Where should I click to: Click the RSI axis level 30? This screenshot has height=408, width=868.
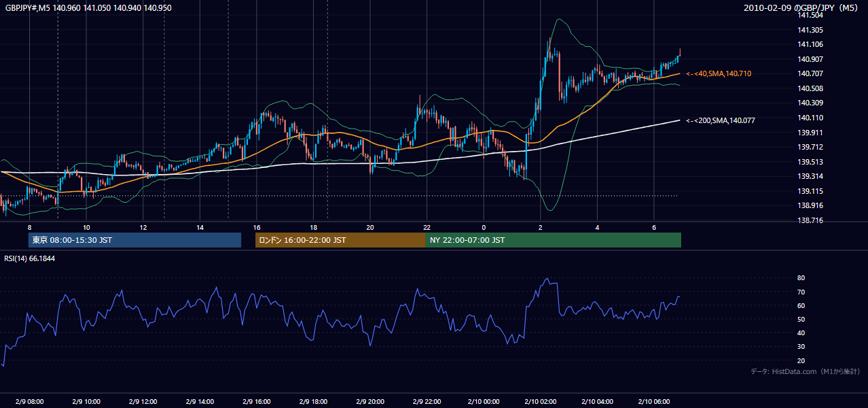(x=801, y=347)
